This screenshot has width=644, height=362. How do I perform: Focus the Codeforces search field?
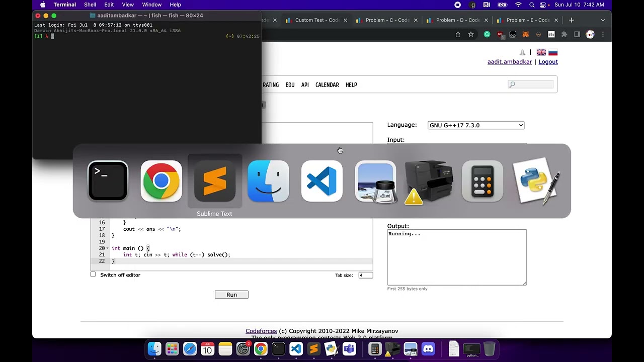tap(531, 84)
